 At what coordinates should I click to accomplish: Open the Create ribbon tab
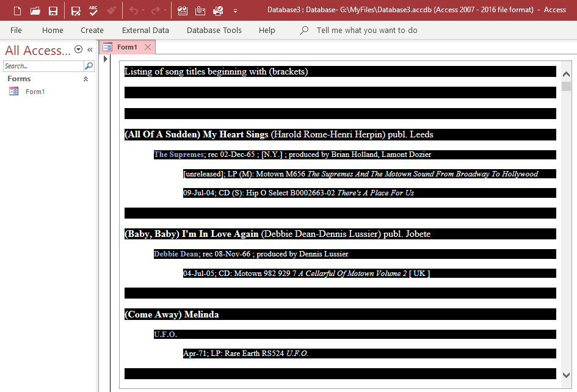coord(92,30)
